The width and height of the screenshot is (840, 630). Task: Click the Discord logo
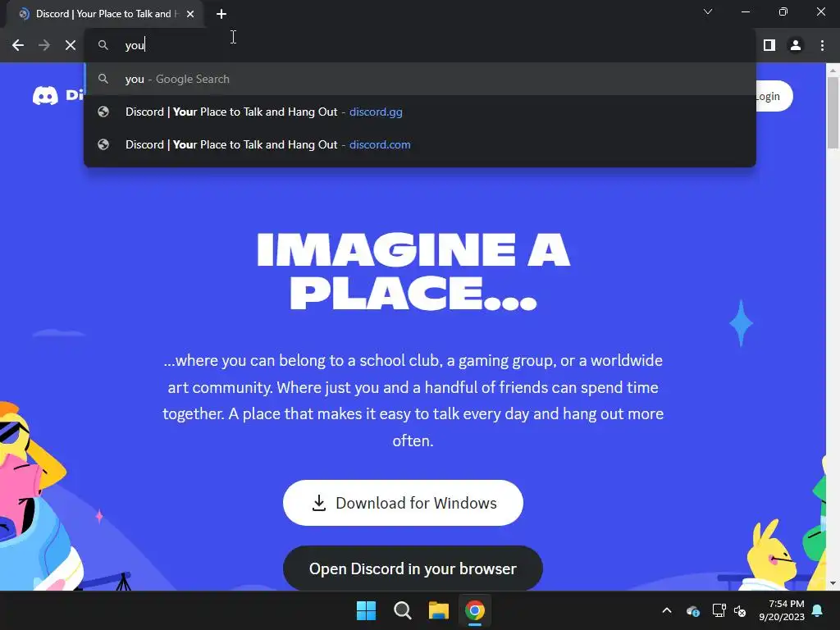(x=58, y=95)
